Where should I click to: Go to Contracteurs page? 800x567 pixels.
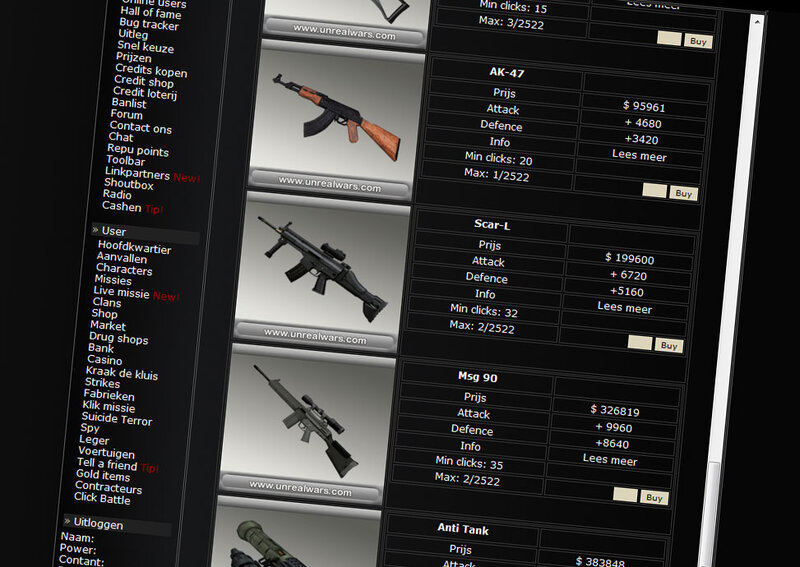pyautogui.click(x=108, y=487)
